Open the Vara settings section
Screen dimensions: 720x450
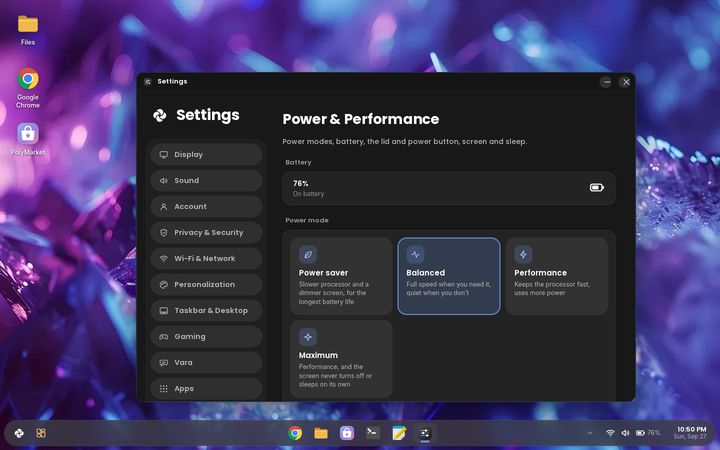[206, 363]
